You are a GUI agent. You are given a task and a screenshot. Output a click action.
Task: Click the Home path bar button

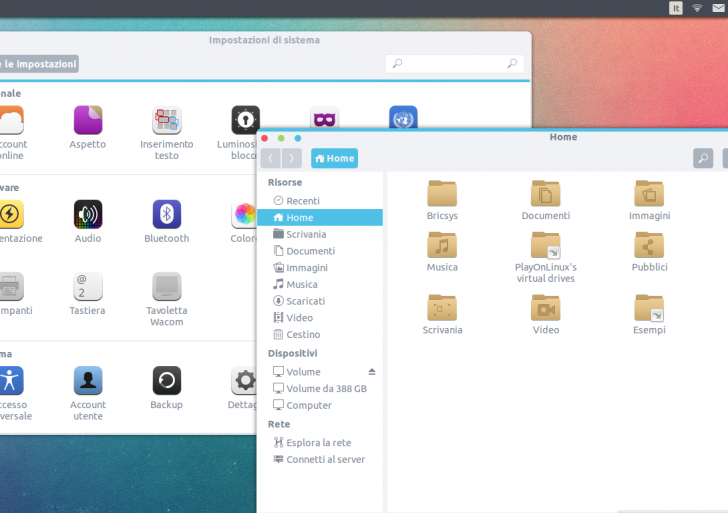coord(334,158)
